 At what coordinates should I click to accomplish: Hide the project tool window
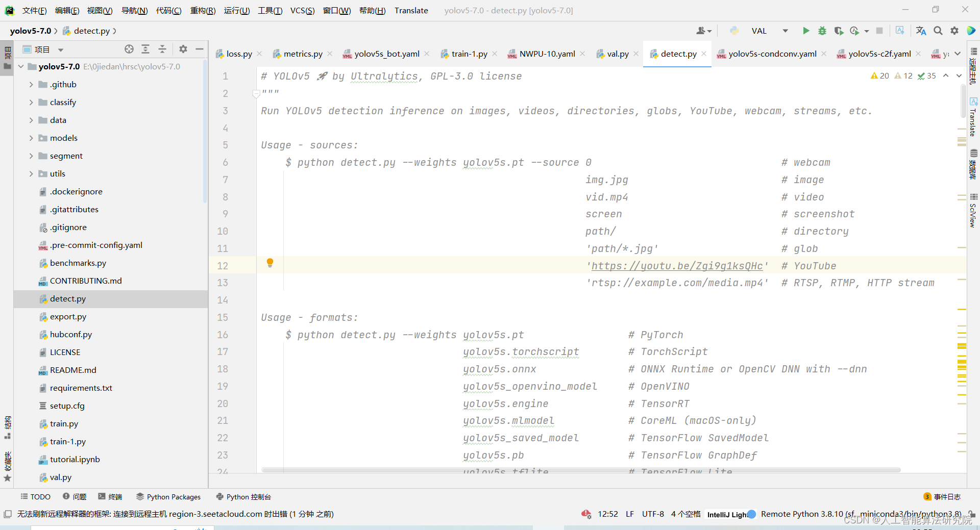click(x=200, y=49)
